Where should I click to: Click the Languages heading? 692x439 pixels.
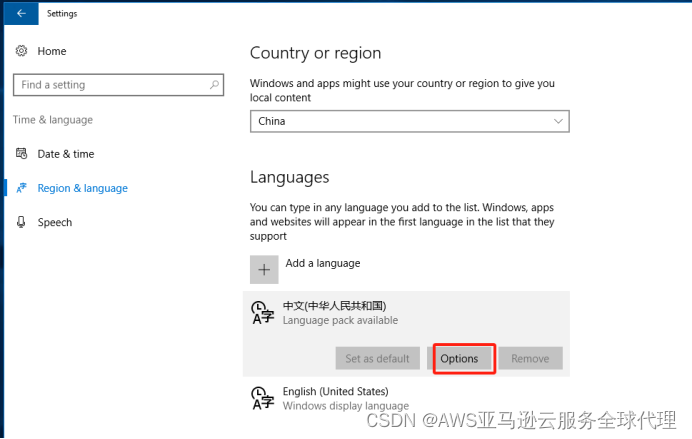tap(290, 177)
